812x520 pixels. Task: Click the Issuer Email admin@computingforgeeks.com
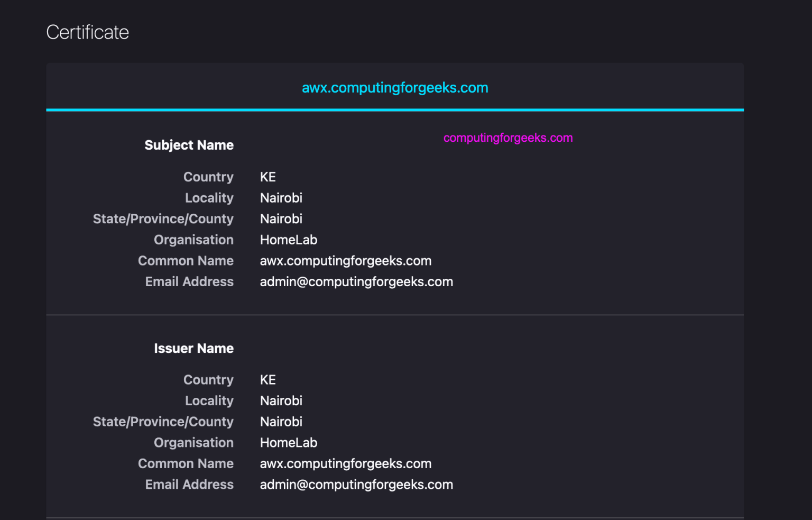point(356,484)
